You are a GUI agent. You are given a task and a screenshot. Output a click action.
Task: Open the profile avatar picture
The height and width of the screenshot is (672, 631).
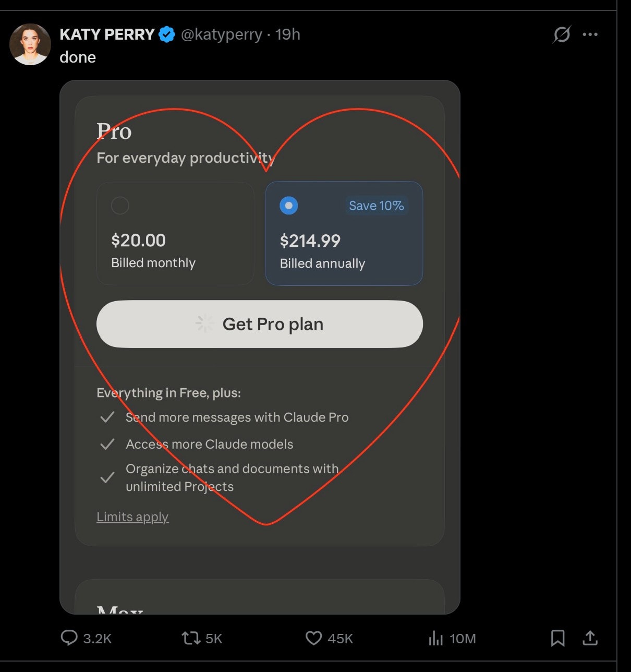click(x=30, y=44)
